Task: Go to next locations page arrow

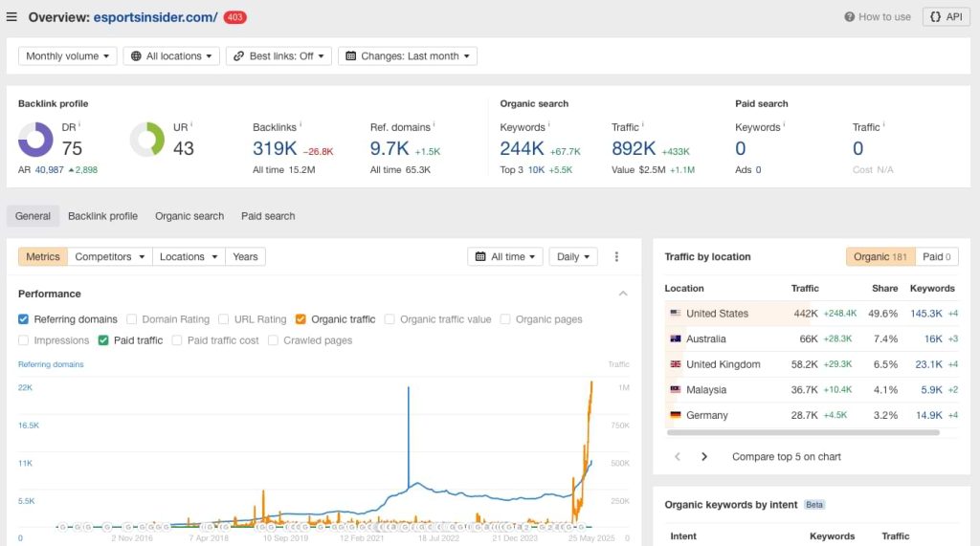Action: point(704,457)
